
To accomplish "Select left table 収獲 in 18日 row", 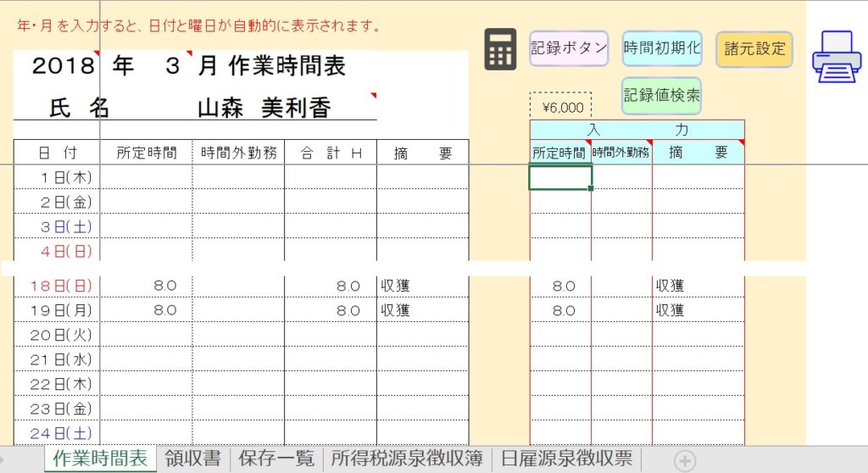I will tap(423, 286).
